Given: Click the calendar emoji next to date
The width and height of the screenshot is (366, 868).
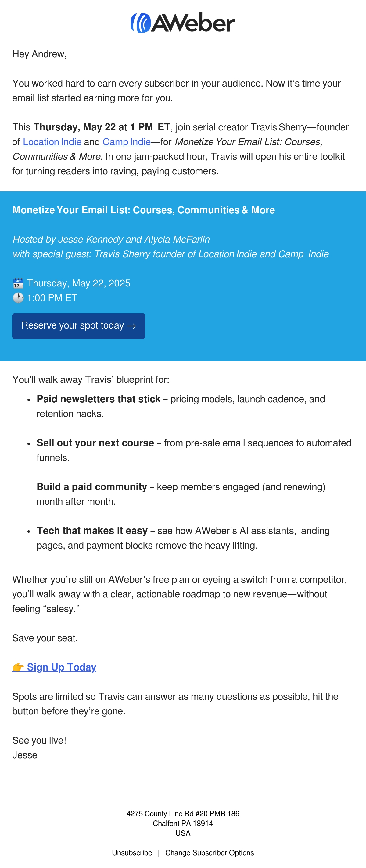Looking at the screenshot, I should 18,283.
